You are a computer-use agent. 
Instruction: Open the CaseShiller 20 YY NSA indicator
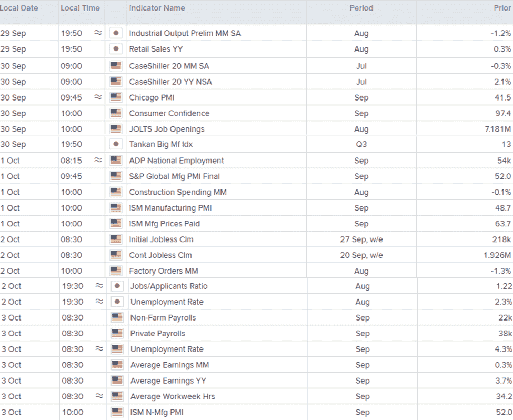point(170,82)
